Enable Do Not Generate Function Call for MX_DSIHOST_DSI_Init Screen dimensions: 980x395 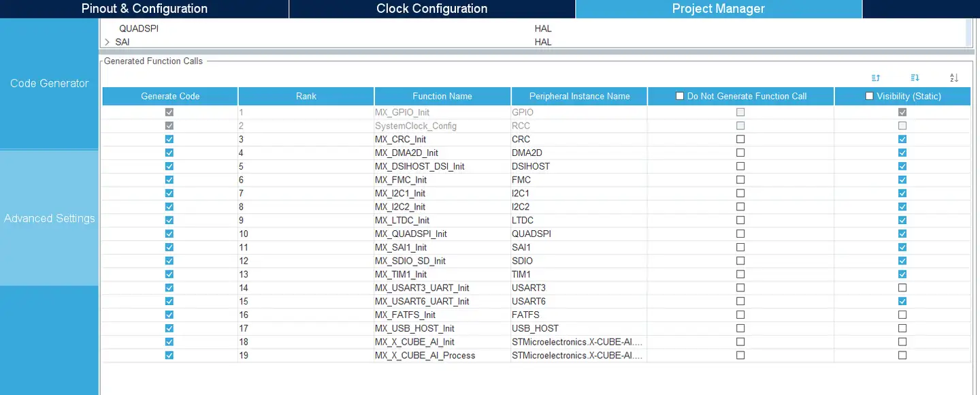click(740, 166)
